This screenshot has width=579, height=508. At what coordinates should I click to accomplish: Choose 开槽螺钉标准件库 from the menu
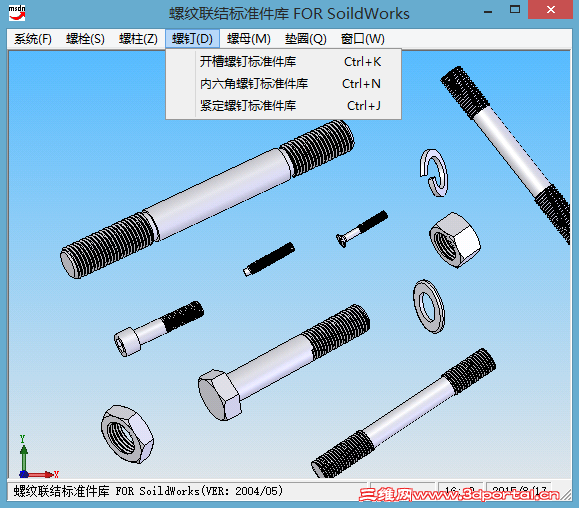point(283,62)
